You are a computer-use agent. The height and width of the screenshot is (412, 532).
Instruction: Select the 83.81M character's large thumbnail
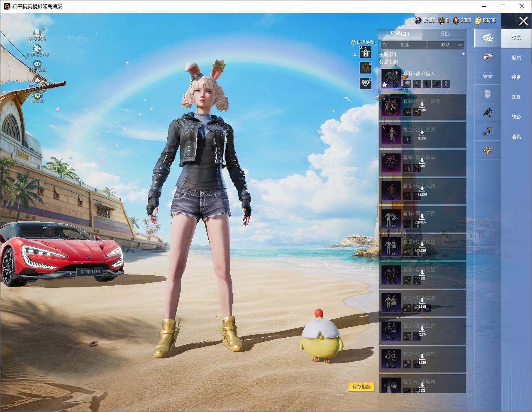click(x=391, y=135)
